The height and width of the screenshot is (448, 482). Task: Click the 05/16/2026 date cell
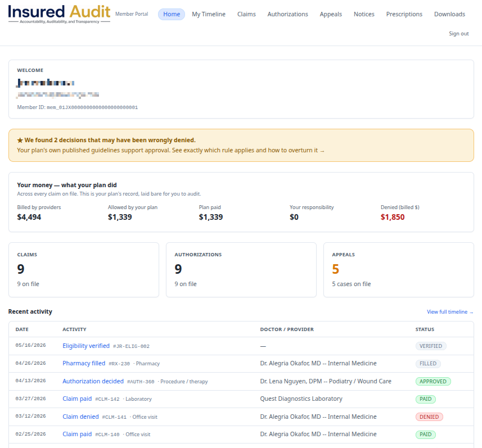(30, 345)
